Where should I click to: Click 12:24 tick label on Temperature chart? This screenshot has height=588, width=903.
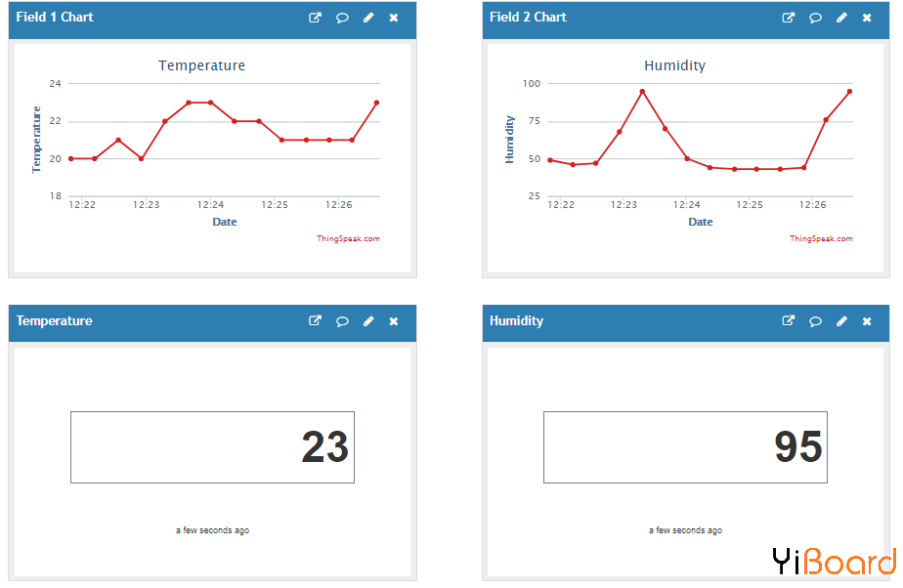click(210, 205)
